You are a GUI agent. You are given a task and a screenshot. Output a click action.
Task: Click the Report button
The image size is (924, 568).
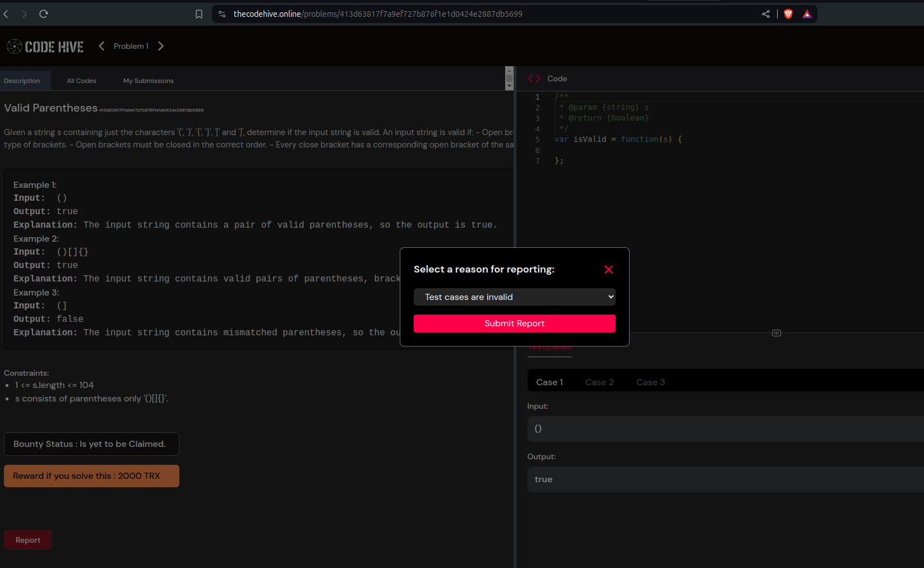[28, 540]
